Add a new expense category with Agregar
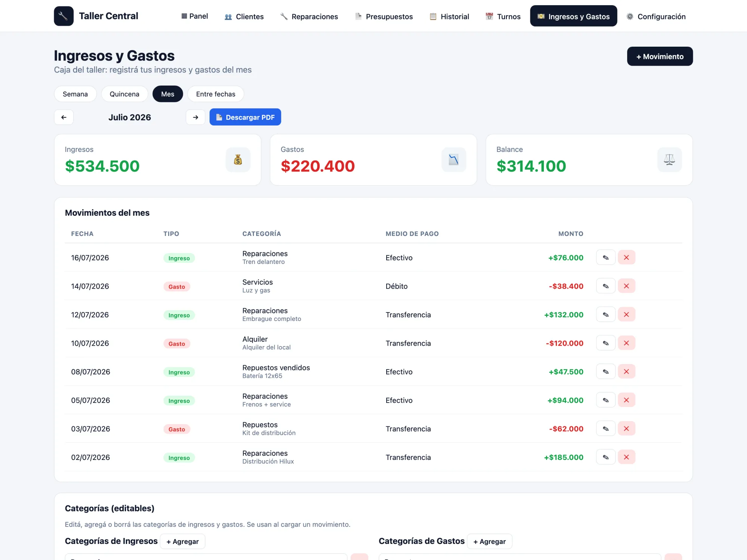This screenshot has height=560, width=747. click(x=489, y=541)
